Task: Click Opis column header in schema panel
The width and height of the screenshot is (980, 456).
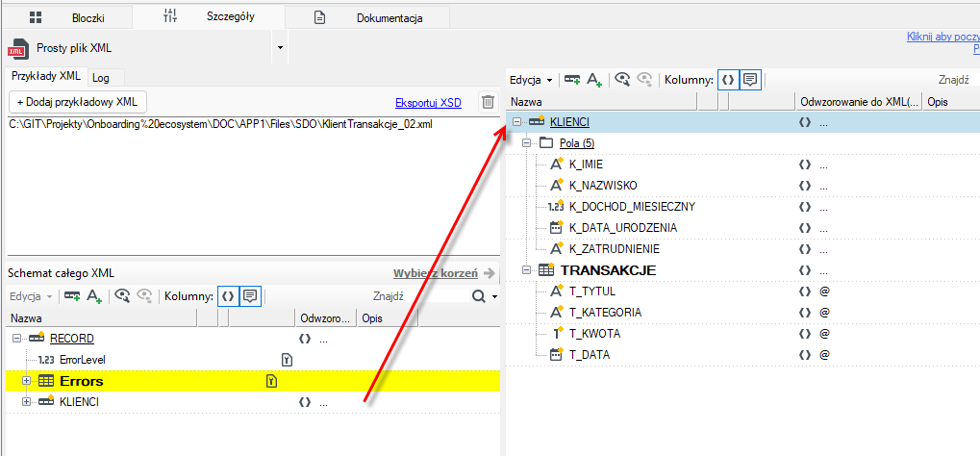Action: pos(389,318)
